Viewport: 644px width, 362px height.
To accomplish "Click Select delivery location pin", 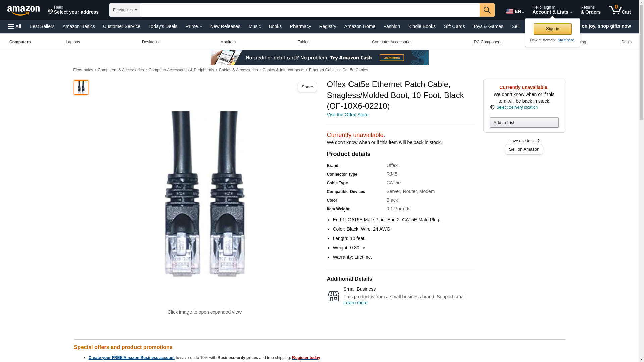I will (492, 107).
